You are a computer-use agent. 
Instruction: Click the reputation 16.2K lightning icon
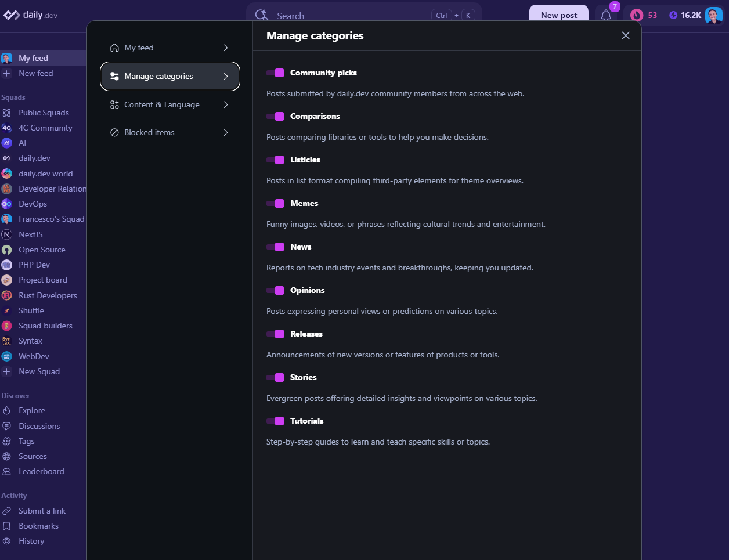point(673,15)
